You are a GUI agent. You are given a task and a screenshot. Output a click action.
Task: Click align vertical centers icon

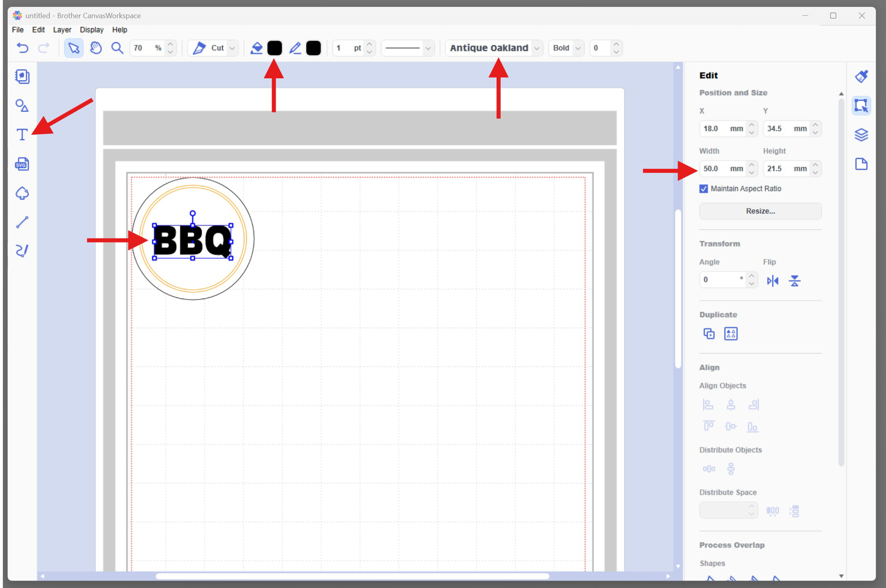(x=731, y=426)
